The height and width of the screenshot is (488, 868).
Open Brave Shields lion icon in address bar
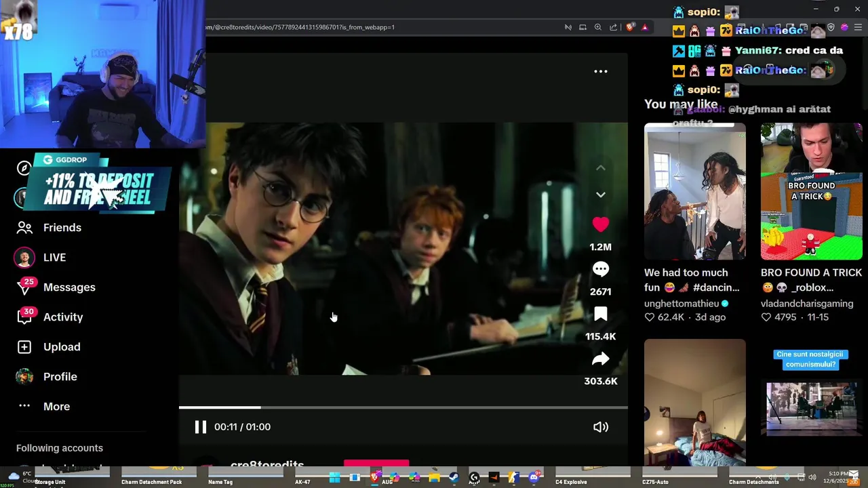pos(630,27)
